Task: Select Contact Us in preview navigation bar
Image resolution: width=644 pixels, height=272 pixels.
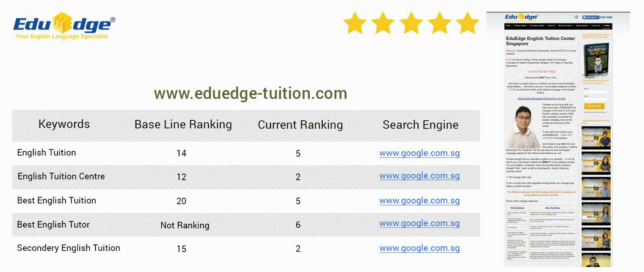Action: 595,26
